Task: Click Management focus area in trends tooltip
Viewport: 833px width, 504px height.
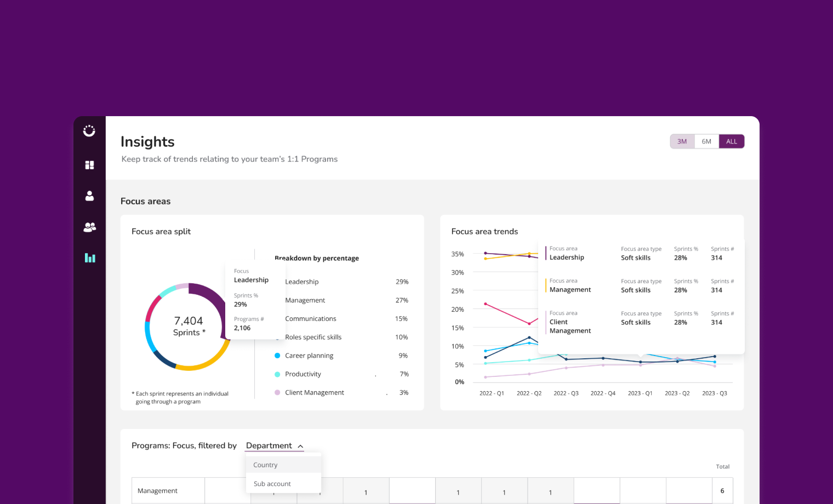Action: 570,290
